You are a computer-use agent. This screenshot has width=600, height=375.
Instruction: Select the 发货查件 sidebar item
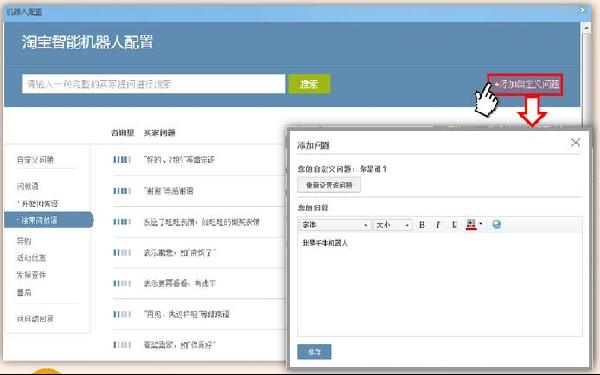point(31,275)
